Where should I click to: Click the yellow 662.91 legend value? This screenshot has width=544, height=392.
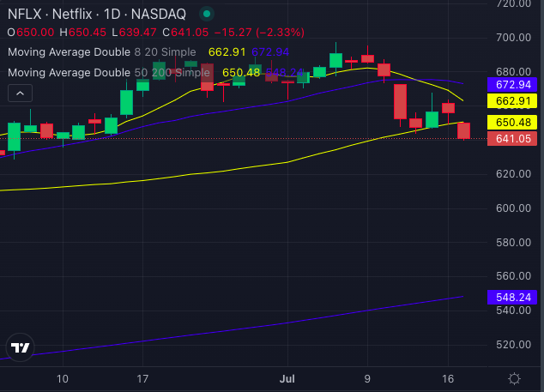(227, 52)
